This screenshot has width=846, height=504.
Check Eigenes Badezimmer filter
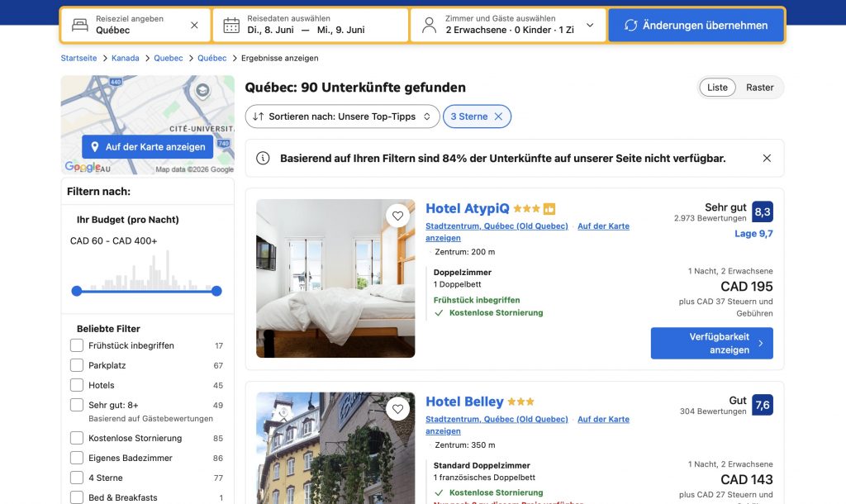(77, 458)
